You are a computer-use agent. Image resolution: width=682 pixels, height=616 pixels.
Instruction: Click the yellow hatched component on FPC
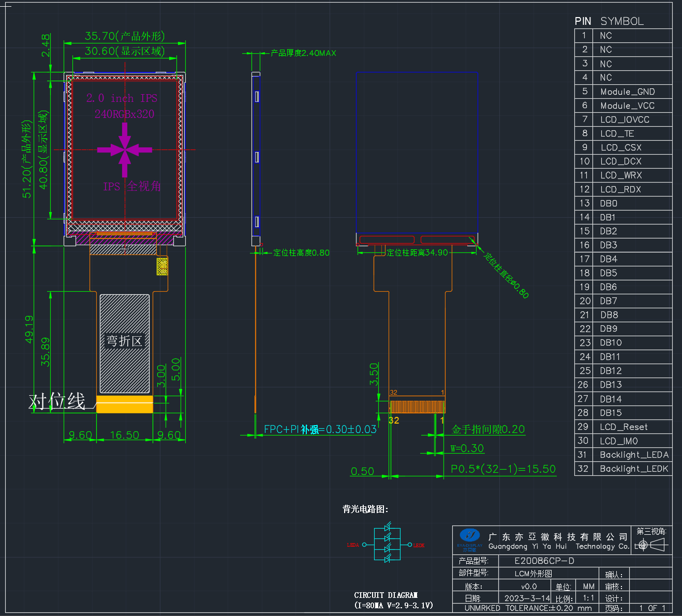[x=162, y=266]
